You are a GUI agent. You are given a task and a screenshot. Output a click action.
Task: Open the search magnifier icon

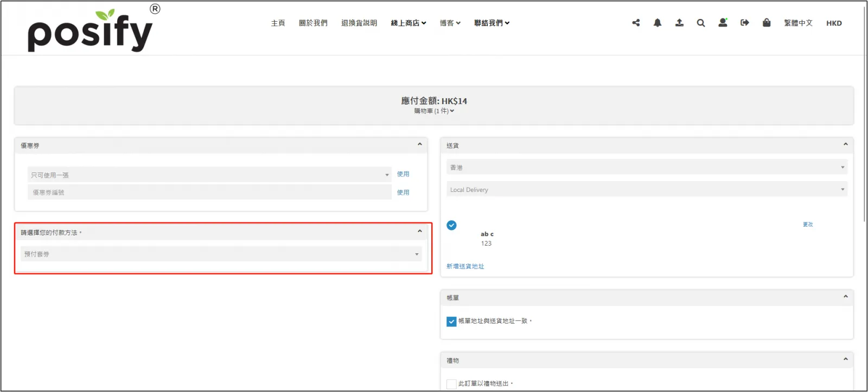click(x=701, y=23)
